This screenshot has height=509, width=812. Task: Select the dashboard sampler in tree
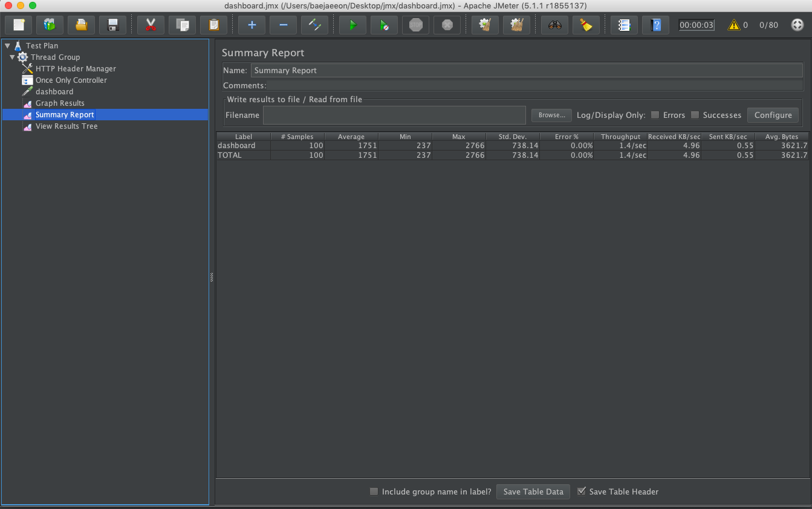54,92
